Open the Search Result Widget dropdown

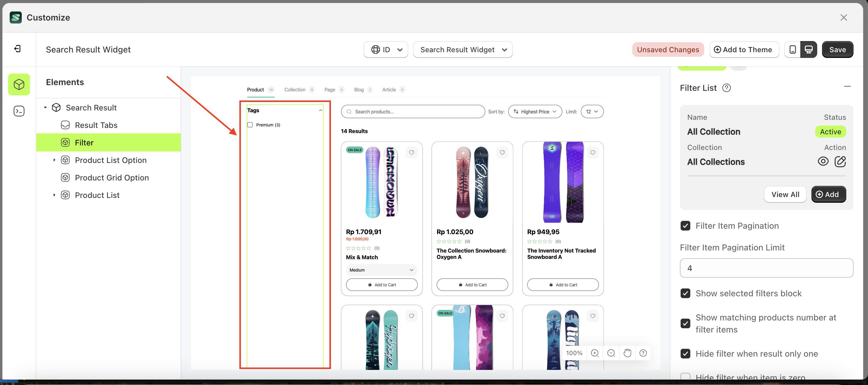[463, 49]
